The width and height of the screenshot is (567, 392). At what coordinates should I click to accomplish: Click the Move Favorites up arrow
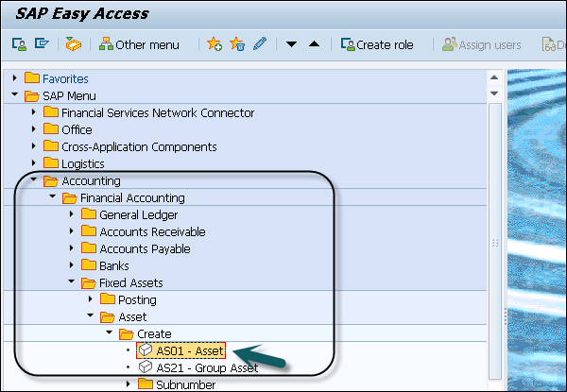pyautogui.click(x=314, y=44)
